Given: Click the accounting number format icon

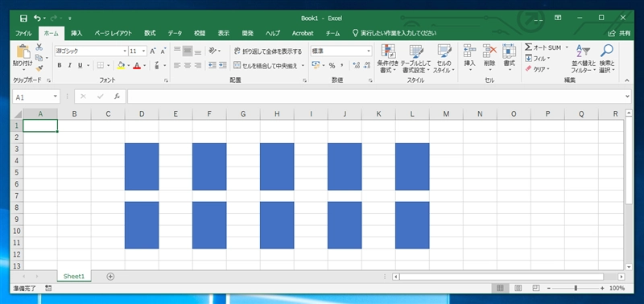Looking at the screenshot, I should point(316,66).
